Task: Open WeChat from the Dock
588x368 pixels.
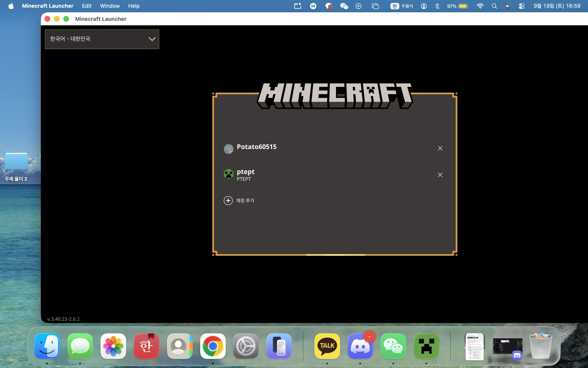Action: point(393,346)
